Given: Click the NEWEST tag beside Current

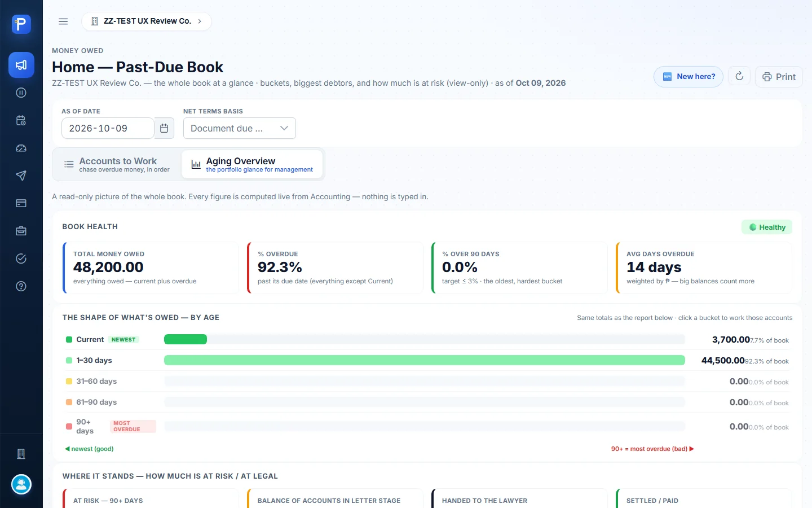Looking at the screenshot, I should pyautogui.click(x=123, y=340).
